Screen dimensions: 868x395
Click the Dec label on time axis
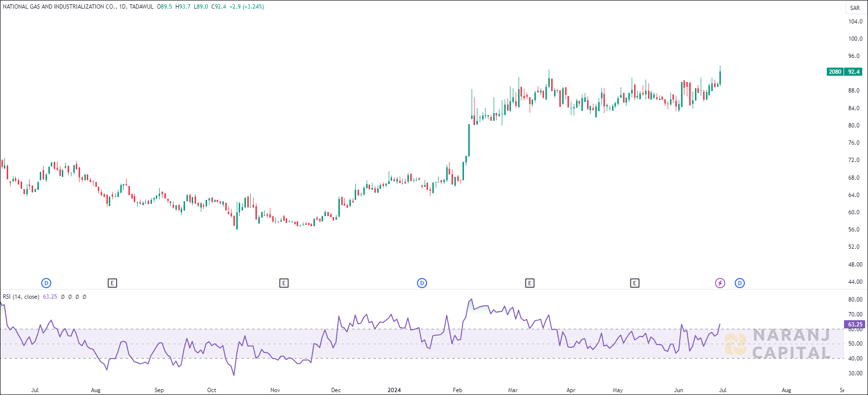point(336,390)
